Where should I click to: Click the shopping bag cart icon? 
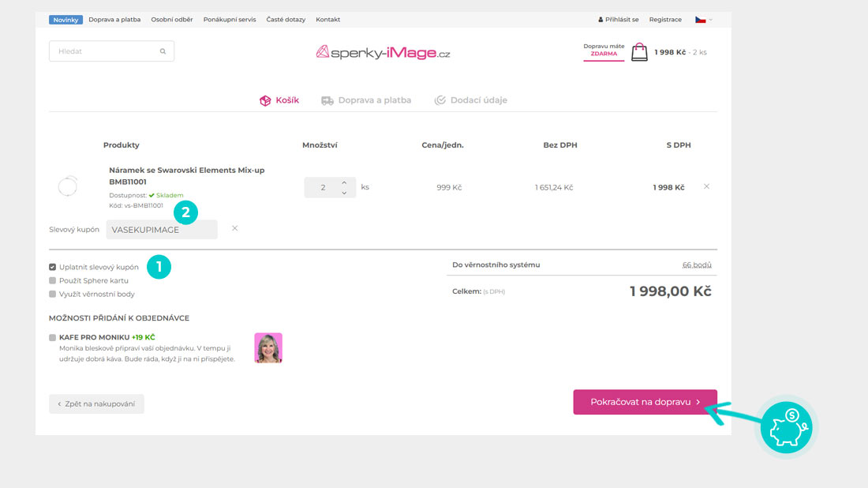coord(639,52)
